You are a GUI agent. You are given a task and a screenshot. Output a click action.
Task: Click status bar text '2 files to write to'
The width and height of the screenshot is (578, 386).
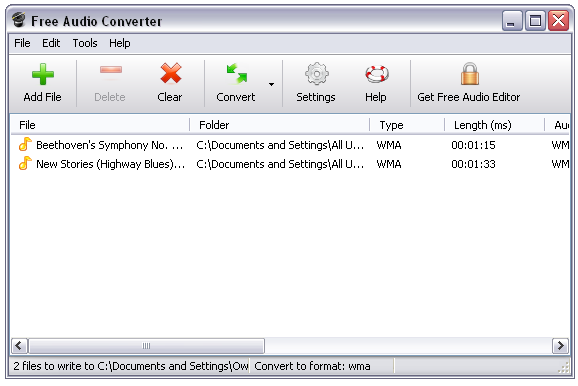(x=54, y=366)
